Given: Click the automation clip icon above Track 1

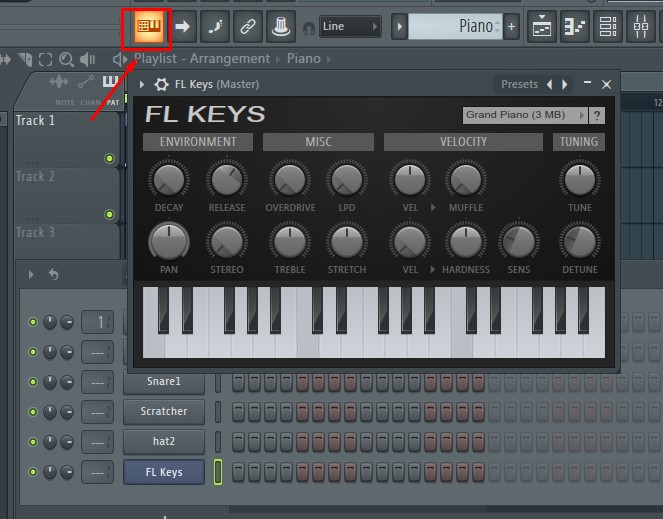Looking at the screenshot, I should coord(86,82).
